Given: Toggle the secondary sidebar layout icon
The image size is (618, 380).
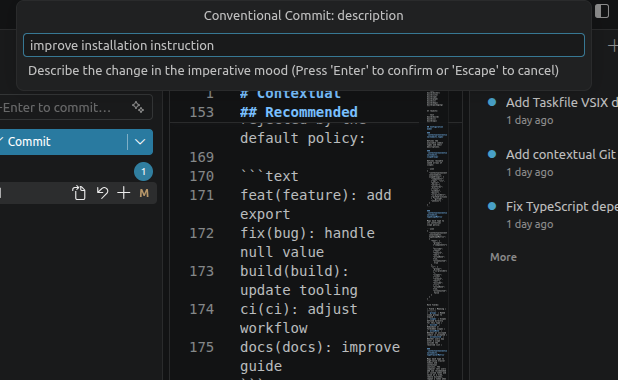Looking at the screenshot, I should click(602, 11).
